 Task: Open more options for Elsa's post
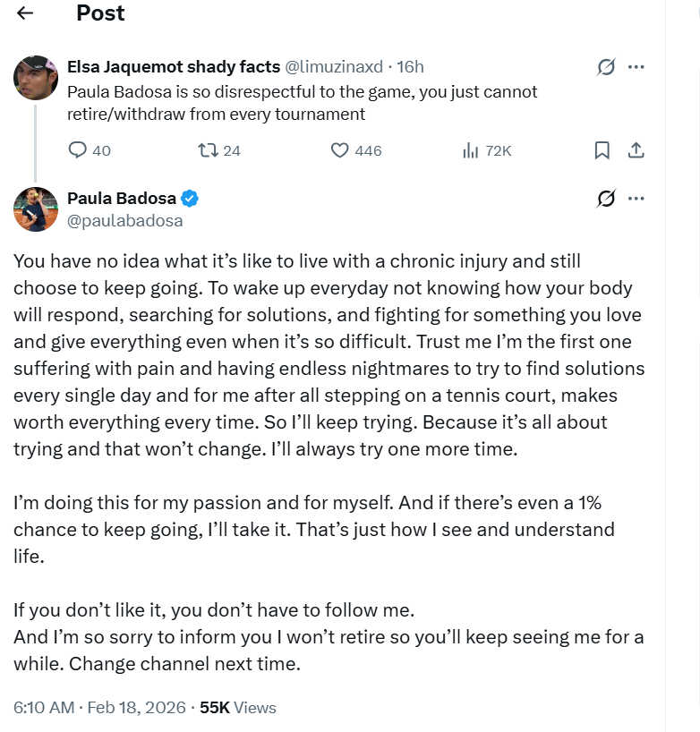click(636, 67)
